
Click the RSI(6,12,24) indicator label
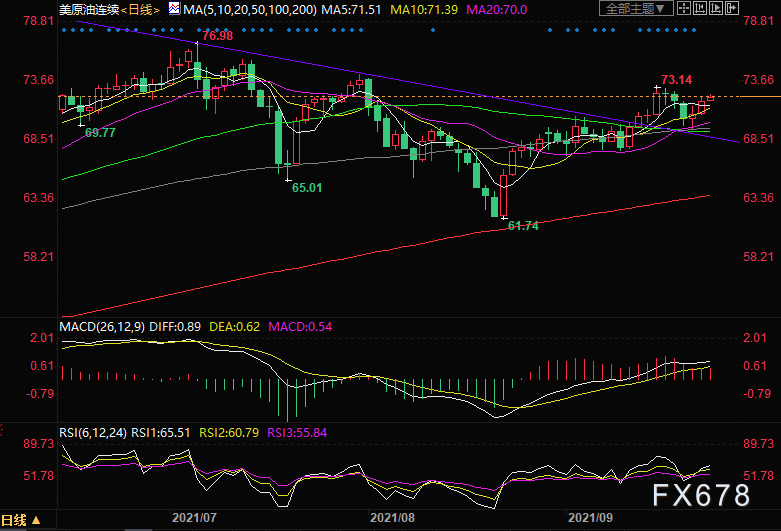[x=92, y=431]
